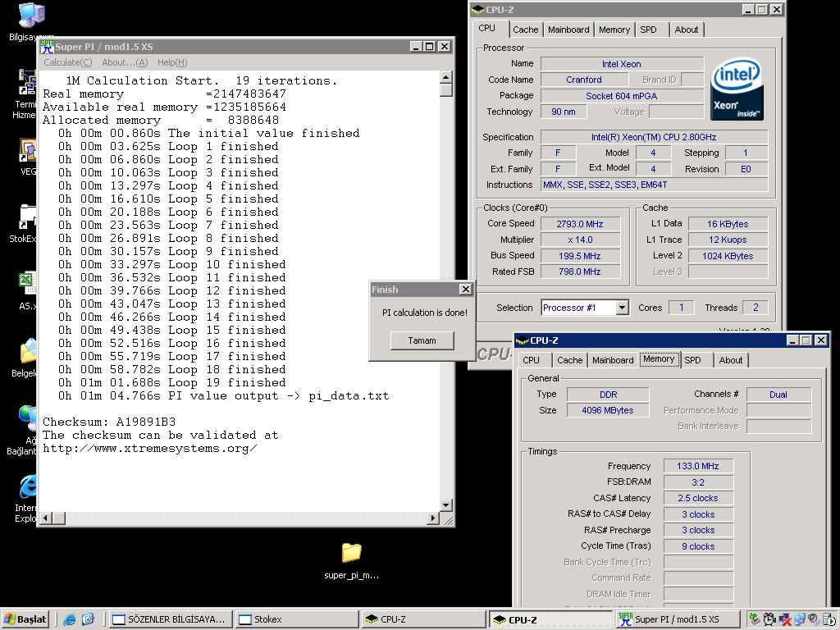Viewport: 840px width, 630px height.
Task: Click the Super PI title bar icon
Action: (47, 47)
